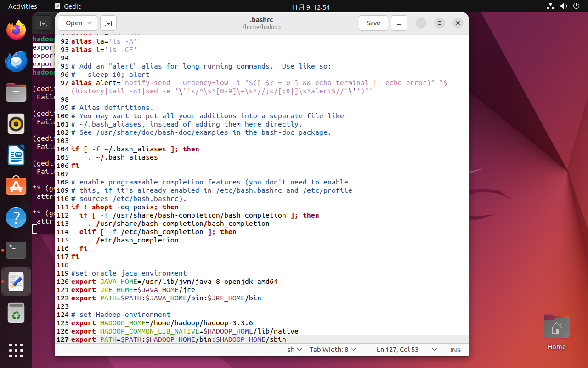Screen dimensions: 588x368
Task: Click the elif line 114
Action: coord(158,232)
